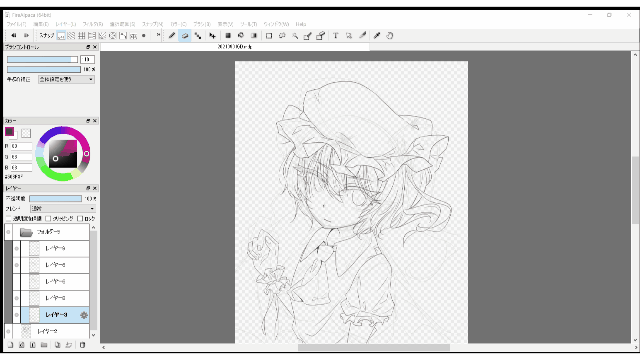Image resolution: width=640 pixels, height=360 pixels.
Task: Open the layer blend mode dropdown
Action: (x=63, y=208)
